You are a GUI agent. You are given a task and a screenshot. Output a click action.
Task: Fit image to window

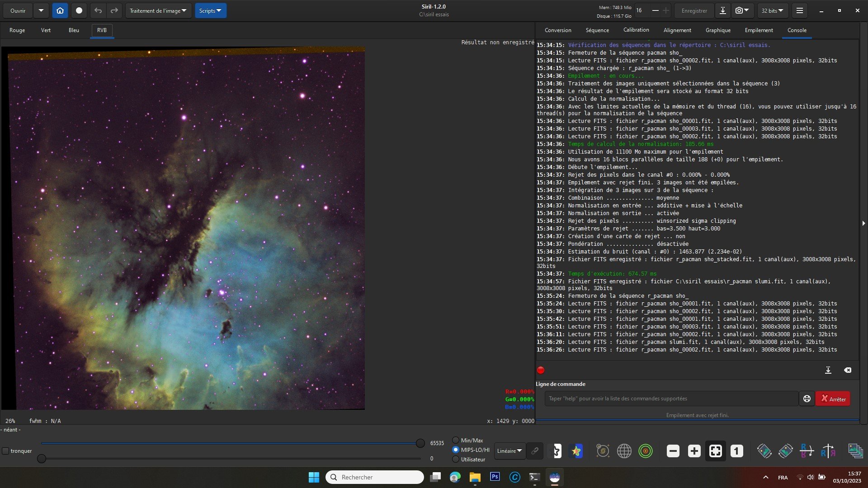(x=716, y=451)
